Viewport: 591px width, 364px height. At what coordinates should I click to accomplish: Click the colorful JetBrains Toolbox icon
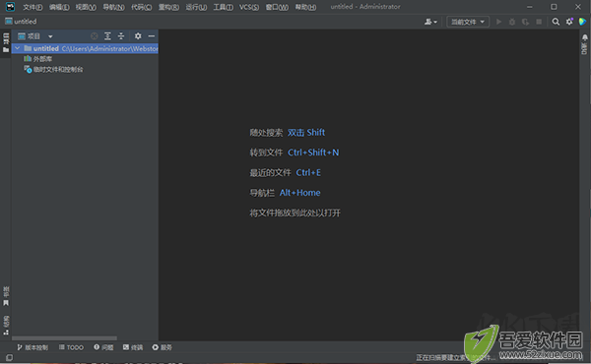[583, 22]
